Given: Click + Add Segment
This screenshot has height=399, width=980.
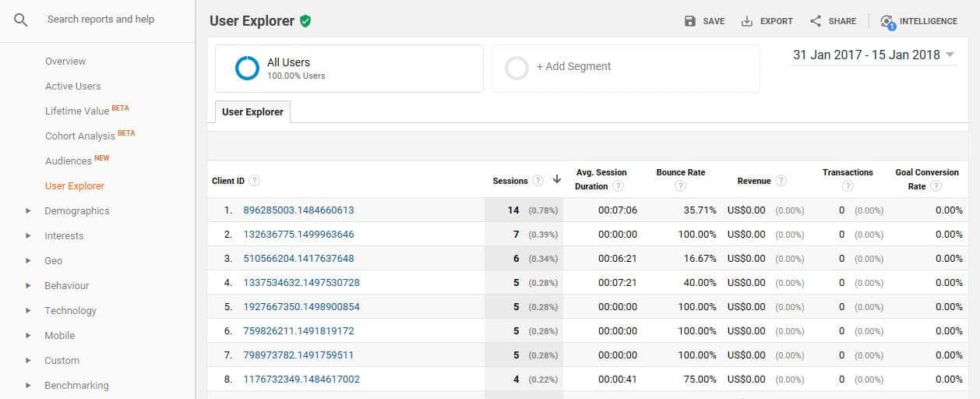Looking at the screenshot, I should click(x=573, y=67).
